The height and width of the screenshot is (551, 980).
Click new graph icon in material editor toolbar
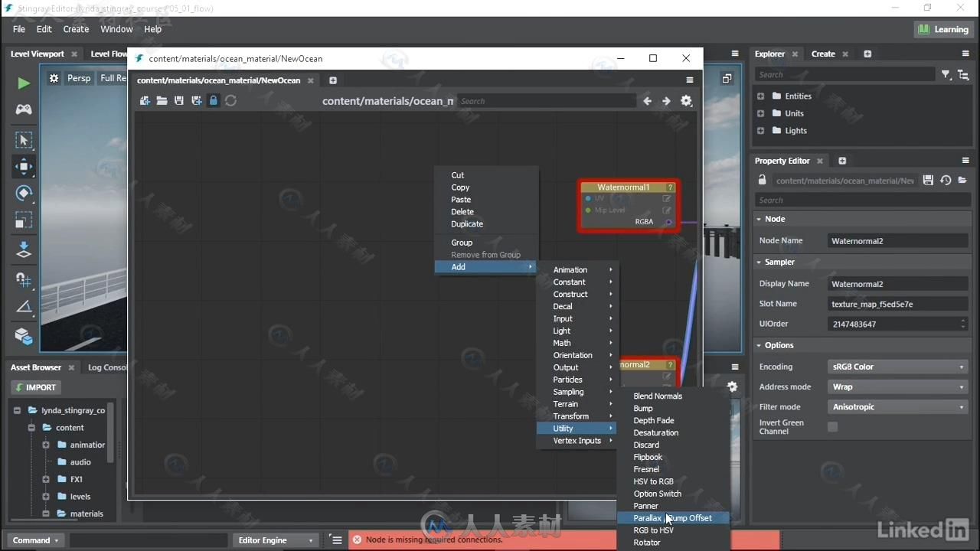145,101
